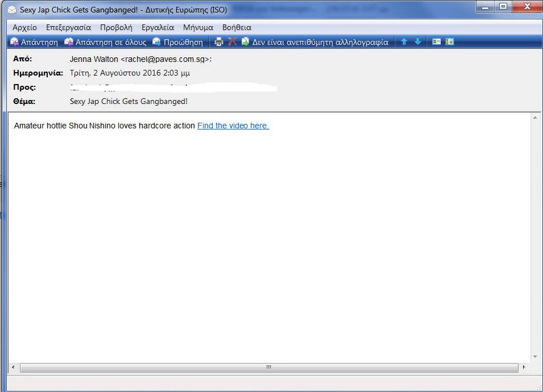Click the vertical scrollbar up arrow
Image resolution: width=543 pixels, height=392 pixels.
click(x=535, y=118)
